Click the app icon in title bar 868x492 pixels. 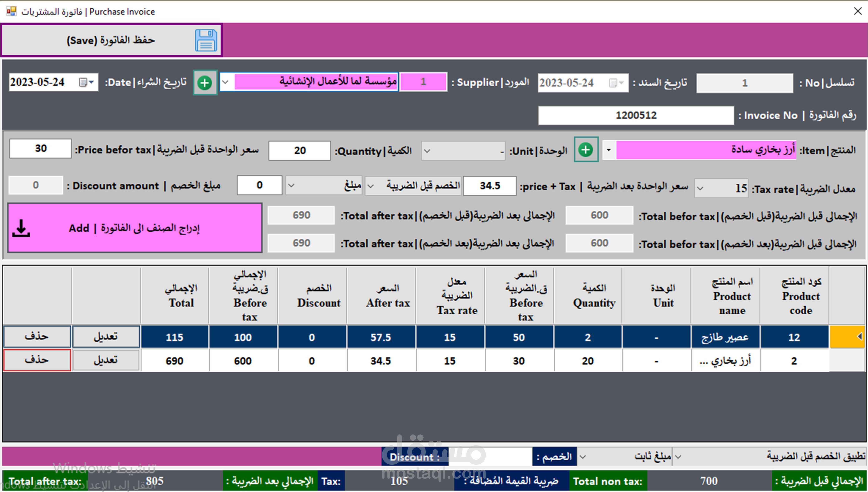[11, 11]
